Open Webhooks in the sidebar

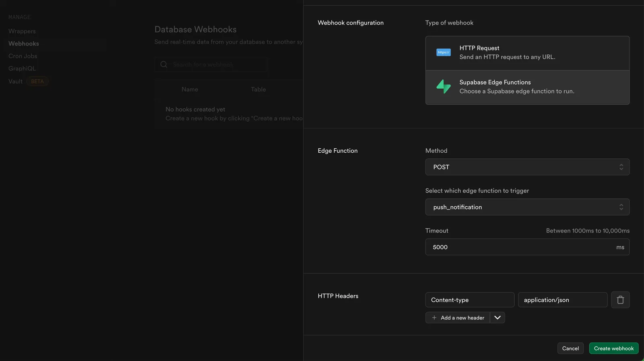click(x=24, y=44)
